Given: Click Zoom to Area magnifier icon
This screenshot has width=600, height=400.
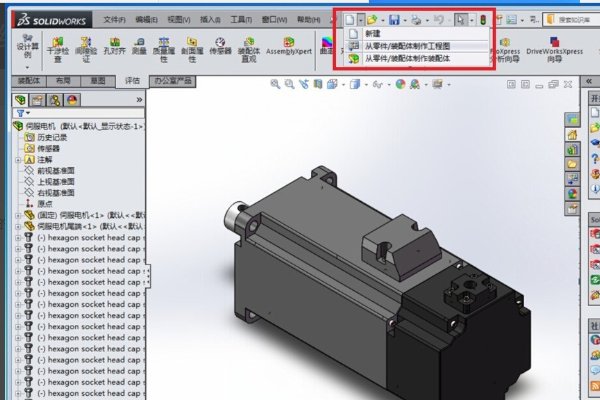Looking at the screenshot, I should click(x=289, y=84).
